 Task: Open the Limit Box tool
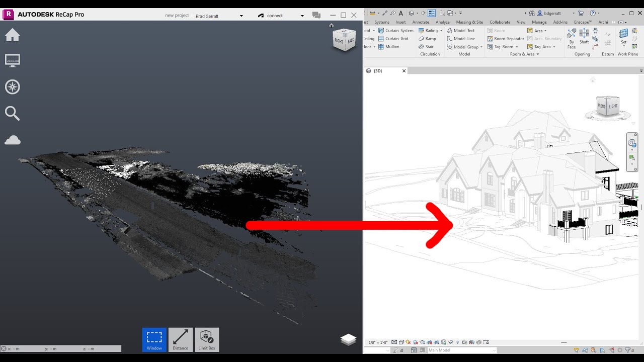pyautogui.click(x=207, y=340)
